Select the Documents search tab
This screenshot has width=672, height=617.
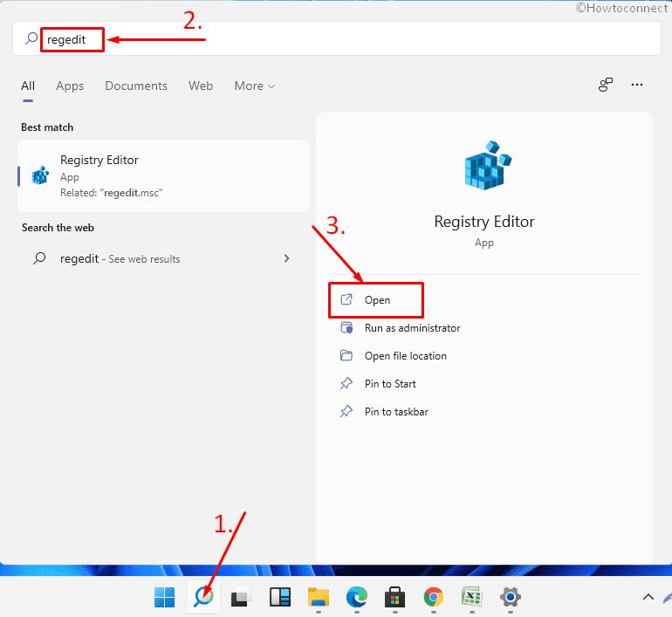[x=136, y=86]
